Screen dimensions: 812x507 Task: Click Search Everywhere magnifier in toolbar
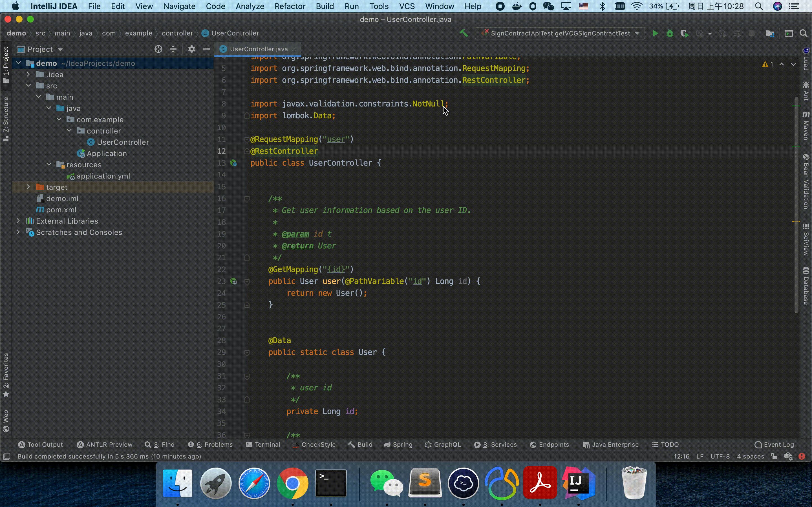(x=803, y=33)
